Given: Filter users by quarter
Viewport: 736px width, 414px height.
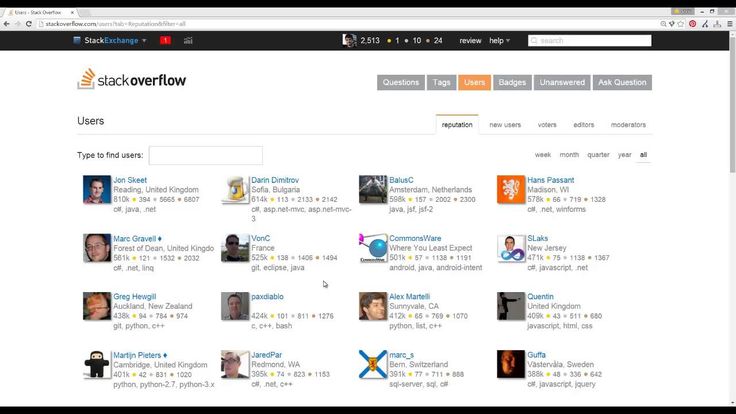Looking at the screenshot, I should (598, 154).
